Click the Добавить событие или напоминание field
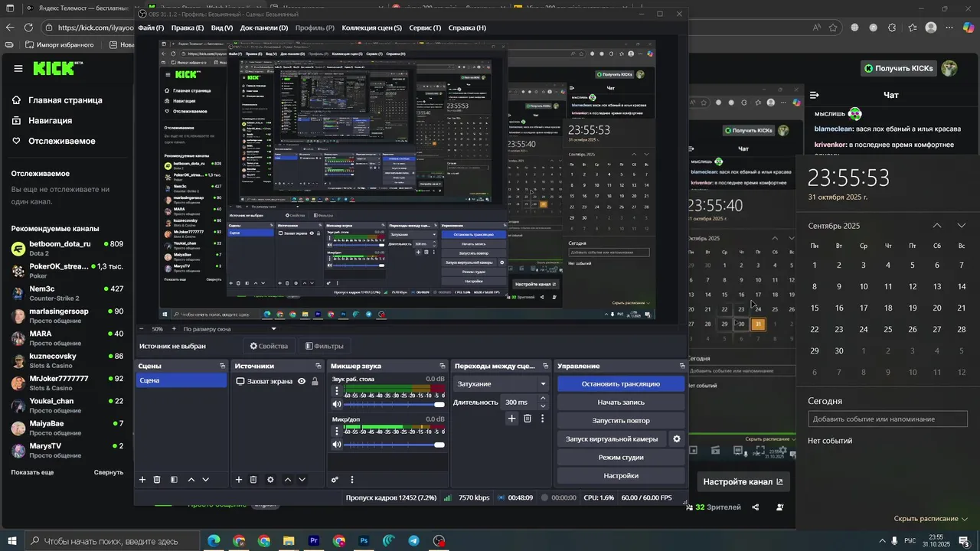980x551 pixels. click(x=888, y=419)
